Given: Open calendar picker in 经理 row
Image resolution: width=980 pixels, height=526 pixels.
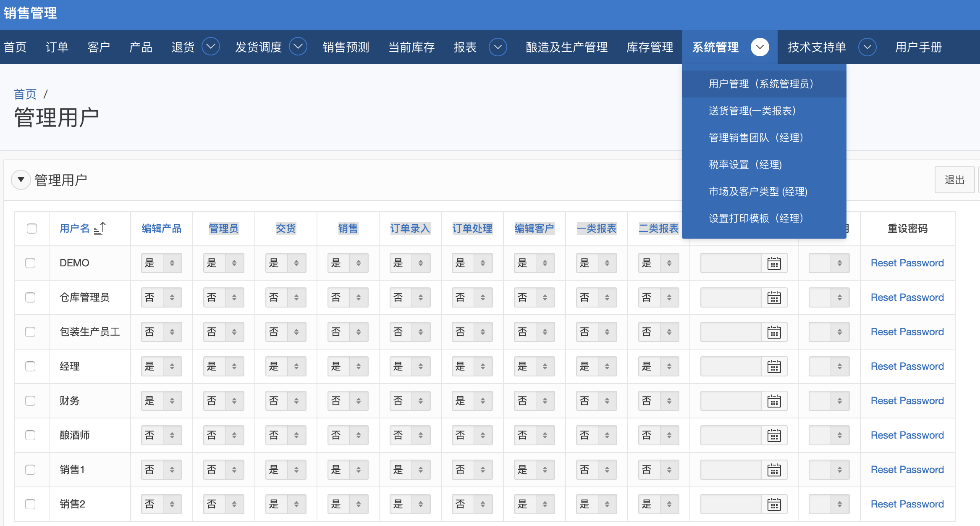Looking at the screenshot, I should [774, 367].
